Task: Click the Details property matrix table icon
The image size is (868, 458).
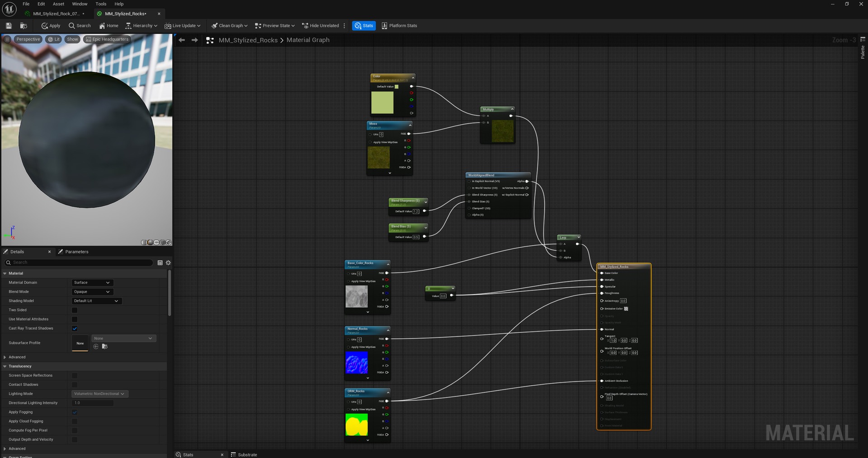Action: (160, 262)
